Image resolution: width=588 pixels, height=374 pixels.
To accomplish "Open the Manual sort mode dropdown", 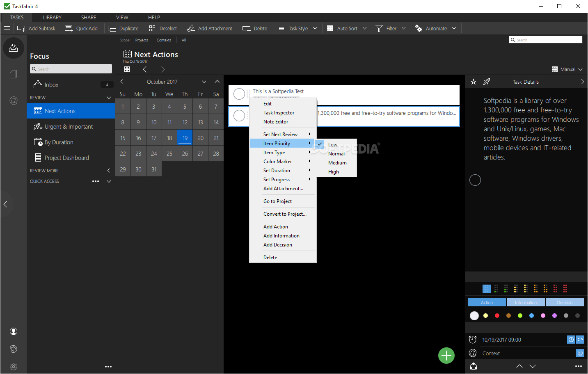I will click(x=567, y=69).
